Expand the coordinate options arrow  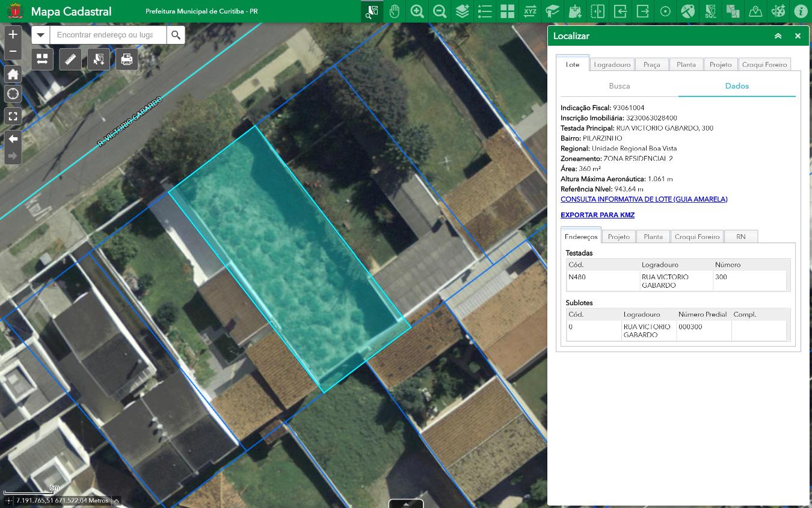point(117,501)
